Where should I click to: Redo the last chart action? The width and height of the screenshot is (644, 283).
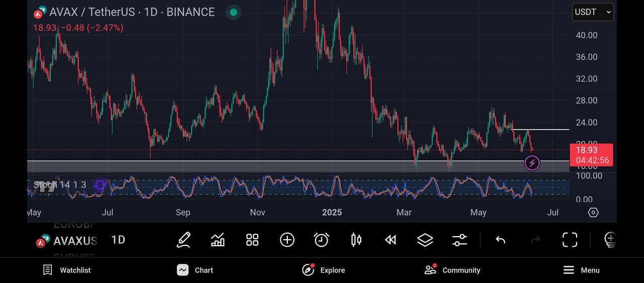point(535,240)
